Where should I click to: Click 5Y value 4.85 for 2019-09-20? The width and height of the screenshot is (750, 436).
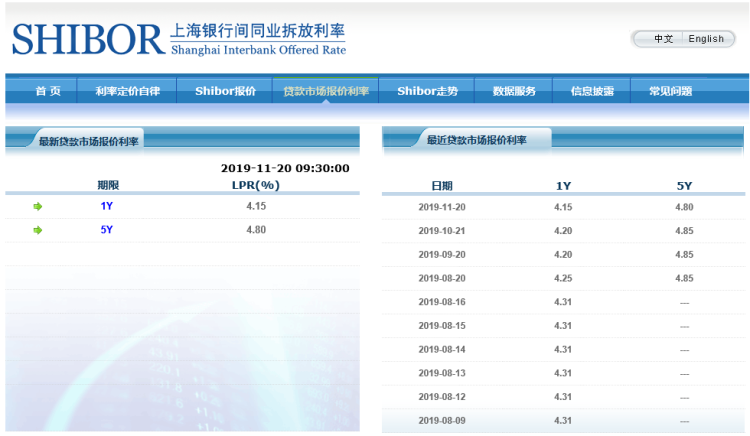pyautogui.click(x=684, y=255)
